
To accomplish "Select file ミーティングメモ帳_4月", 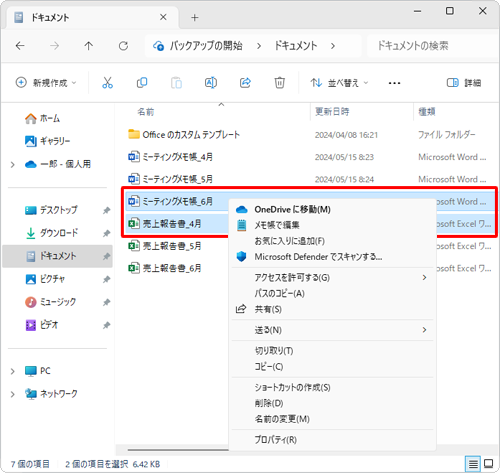I will point(170,157).
